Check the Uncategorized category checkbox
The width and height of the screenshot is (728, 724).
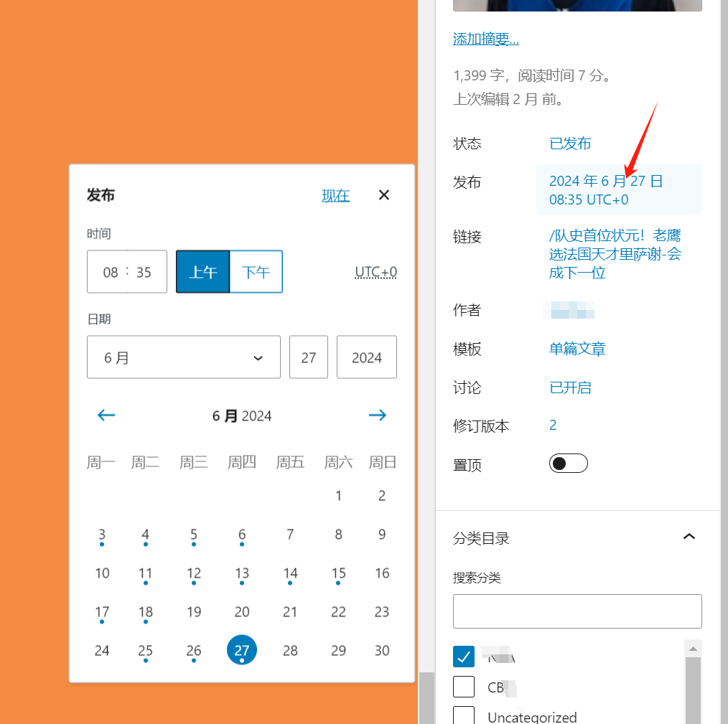click(x=464, y=716)
